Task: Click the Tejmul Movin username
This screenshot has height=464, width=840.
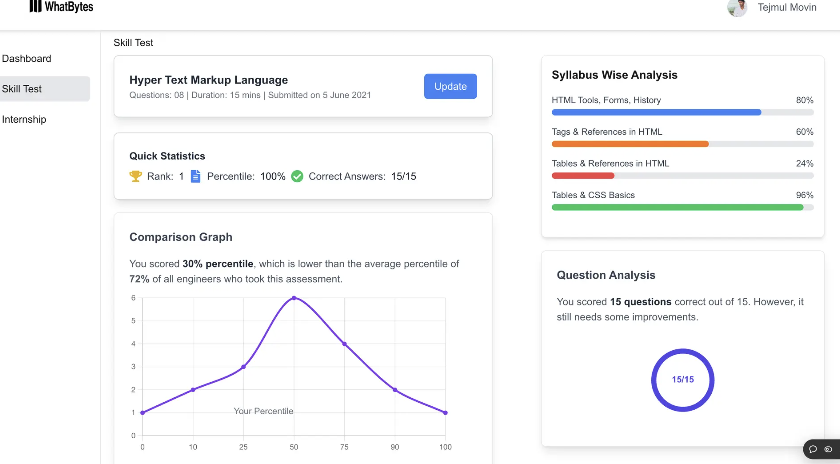Action: point(788,8)
